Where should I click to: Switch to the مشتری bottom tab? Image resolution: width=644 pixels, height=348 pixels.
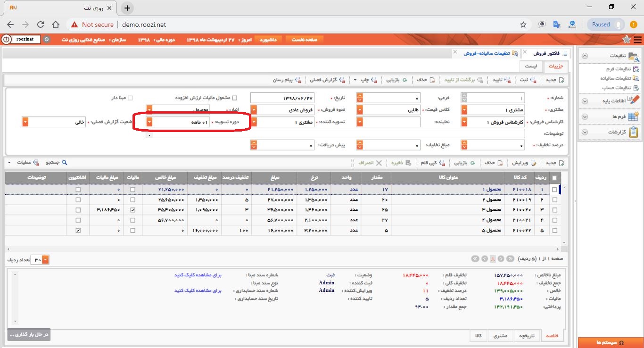500,336
